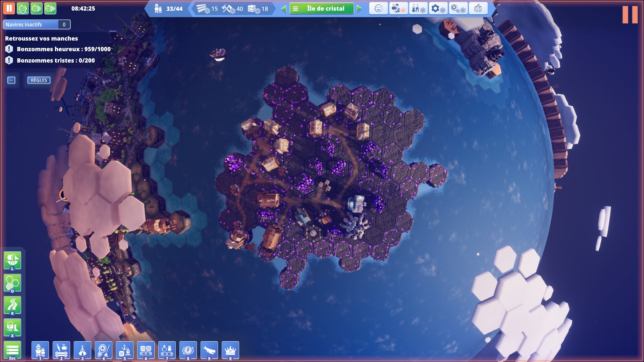Expand the food resources panel
Screen dimensions: 644x362
click(398, 8)
